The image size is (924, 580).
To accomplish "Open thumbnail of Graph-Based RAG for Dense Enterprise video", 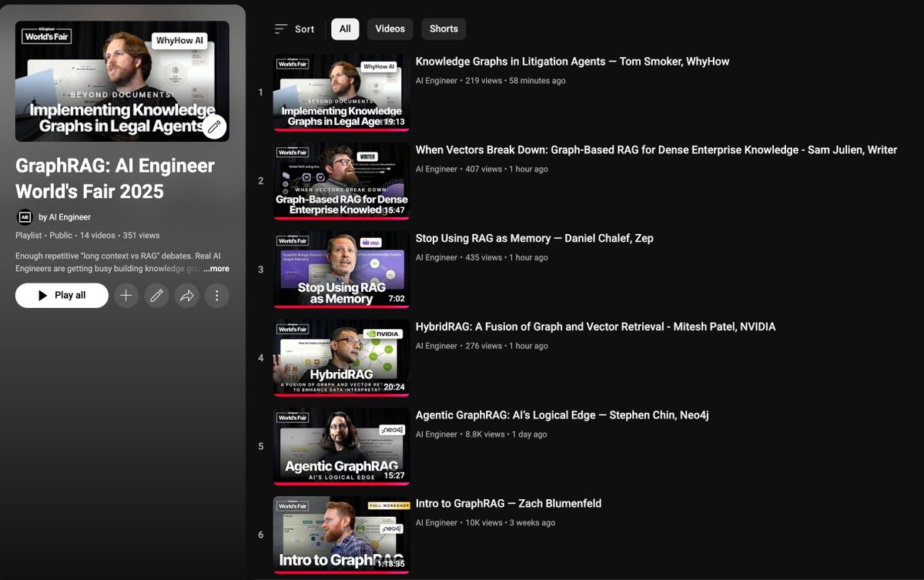I will (x=341, y=181).
